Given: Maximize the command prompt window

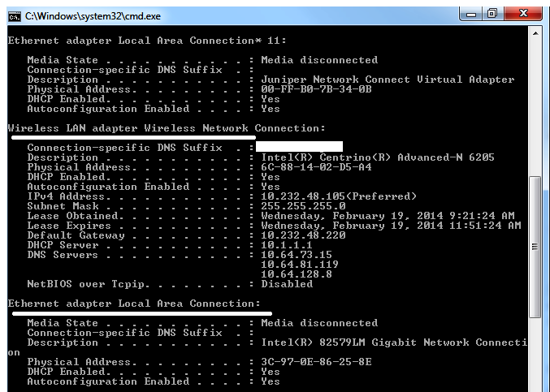Looking at the screenshot, I should [x=492, y=14].
